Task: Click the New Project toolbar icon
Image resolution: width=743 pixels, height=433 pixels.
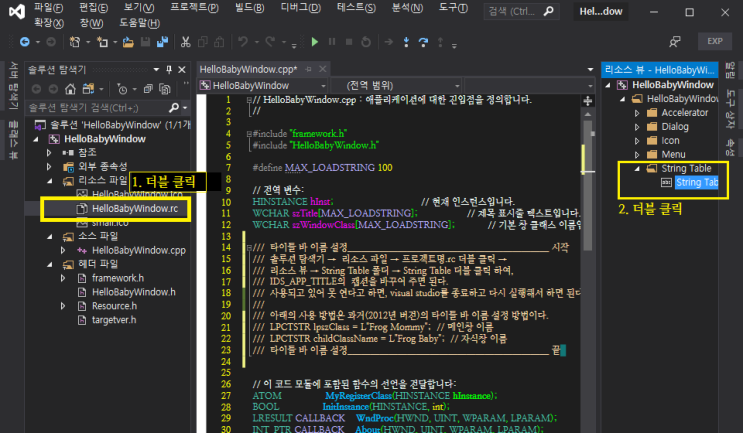Action: (74, 42)
